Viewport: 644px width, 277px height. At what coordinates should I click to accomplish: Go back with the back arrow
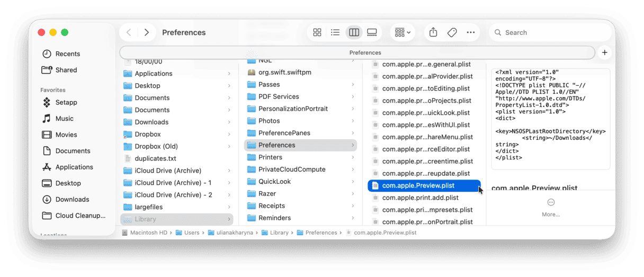point(129,32)
